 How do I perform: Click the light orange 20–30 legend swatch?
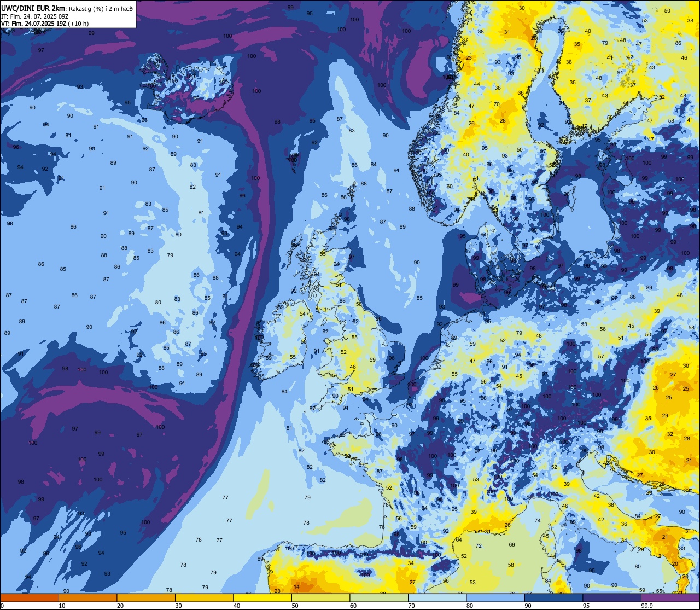pos(146,597)
